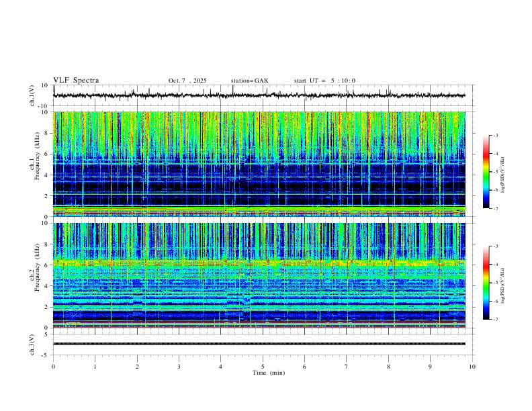532x411 pixels.
Task: Click the "station=GAK" label
Action: (249, 81)
